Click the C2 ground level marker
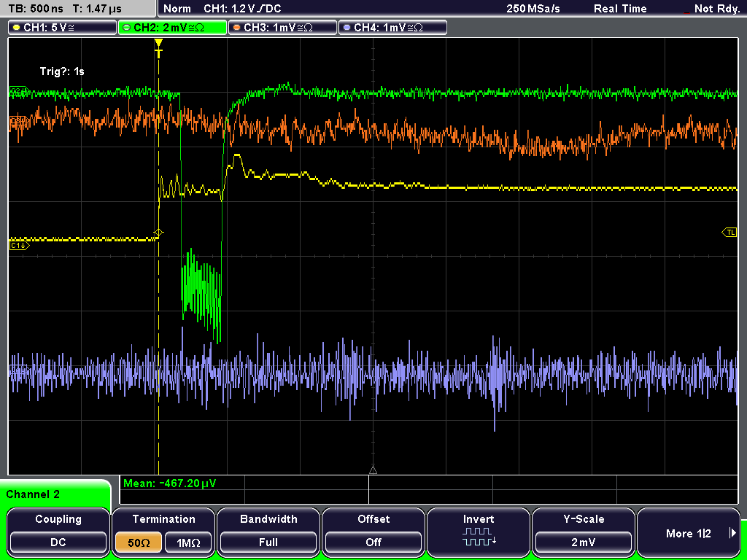Viewport: 747px width, 560px height. pyautogui.click(x=19, y=90)
